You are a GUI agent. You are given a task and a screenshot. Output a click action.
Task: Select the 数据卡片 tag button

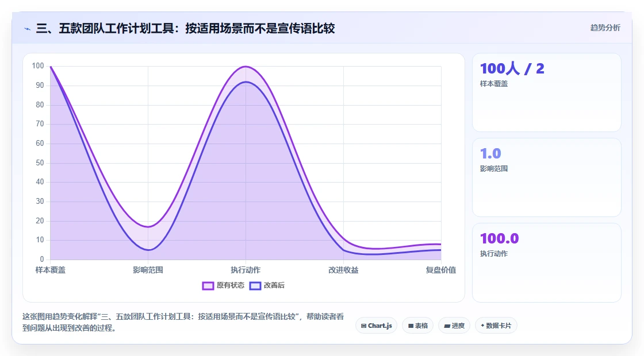pyautogui.click(x=496, y=326)
